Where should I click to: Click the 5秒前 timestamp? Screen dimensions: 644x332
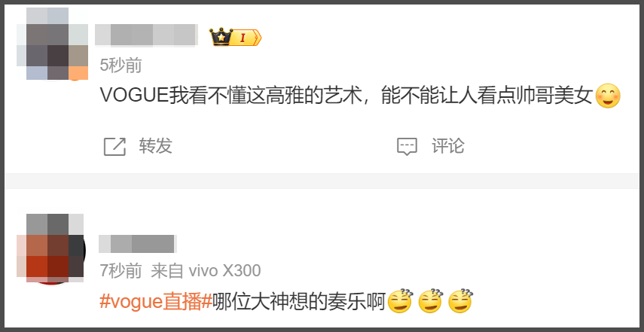pyautogui.click(x=121, y=65)
